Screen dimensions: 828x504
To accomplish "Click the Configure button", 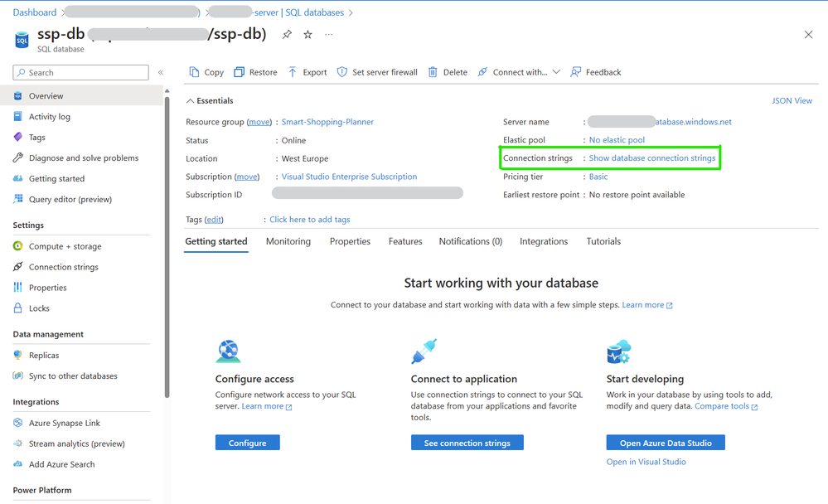I will (248, 443).
